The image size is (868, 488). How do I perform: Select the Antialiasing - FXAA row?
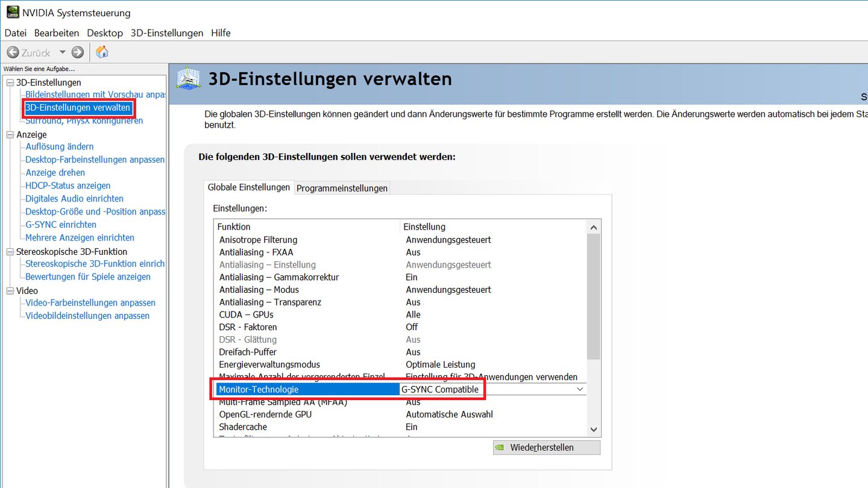(400, 252)
